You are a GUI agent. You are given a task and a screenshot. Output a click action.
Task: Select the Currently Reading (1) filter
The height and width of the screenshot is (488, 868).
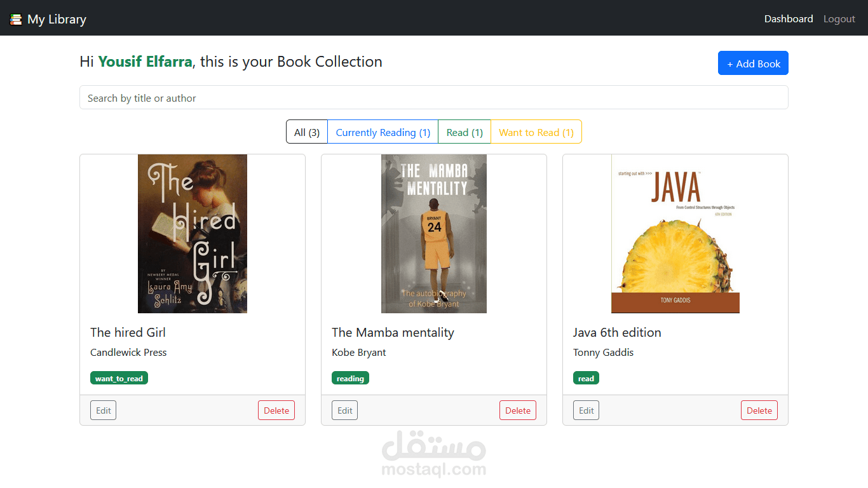[x=383, y=132]
